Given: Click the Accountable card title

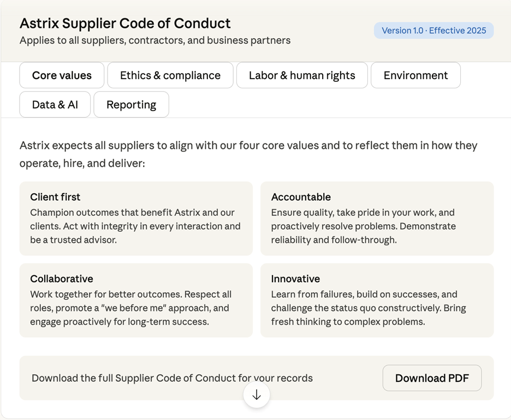Looking at the screenshot, I should pos(301,197).
